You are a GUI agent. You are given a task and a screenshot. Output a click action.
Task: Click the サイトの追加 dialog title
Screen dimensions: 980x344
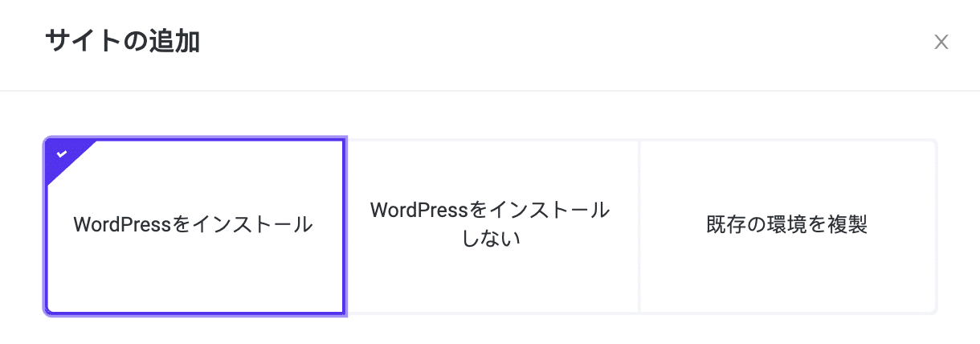122,41
